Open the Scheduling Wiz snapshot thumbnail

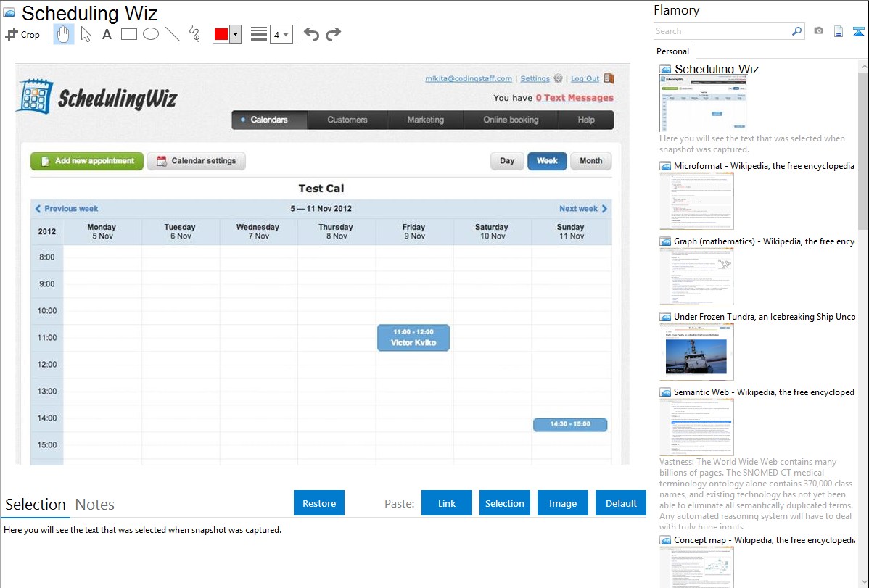[703, 103]
